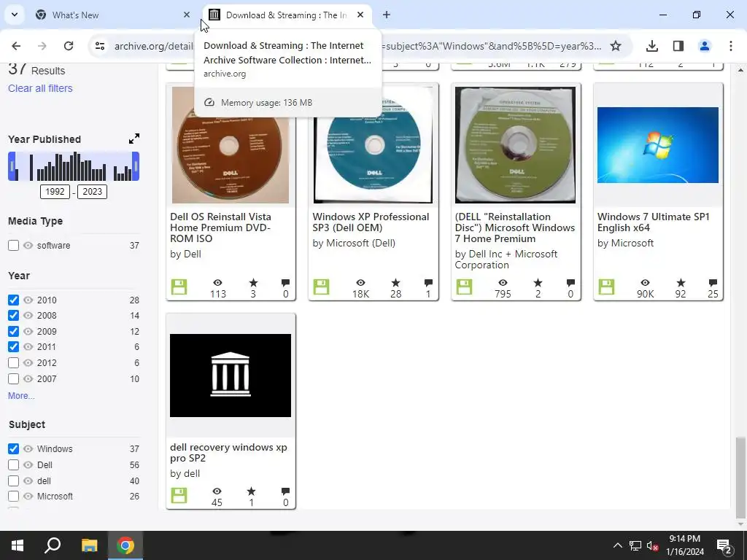This screenshot has height=560, width=747.
Task: Click the address bar URL
Action: 357,46
